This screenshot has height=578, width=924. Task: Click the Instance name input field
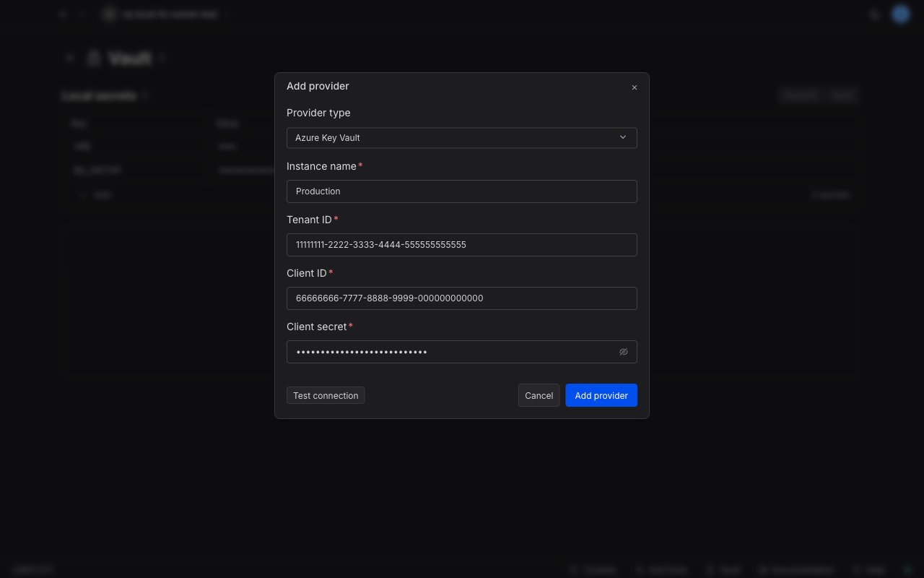(x=462, y=191)
